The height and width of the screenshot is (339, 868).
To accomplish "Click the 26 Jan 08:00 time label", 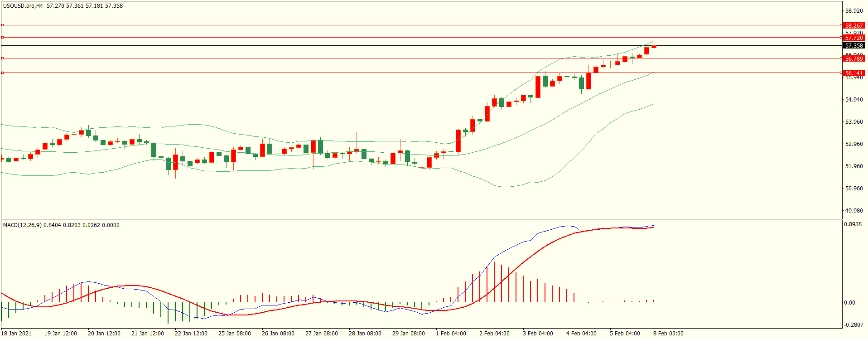I will (278, 334).
